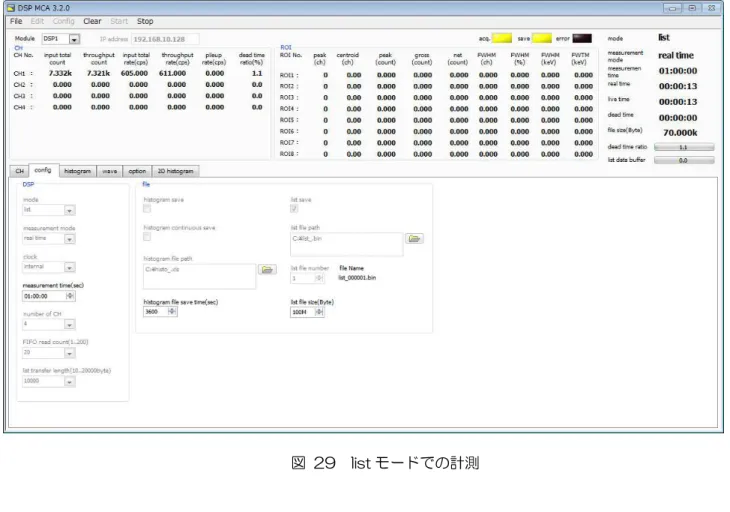Click the file size value 70.000k
This screenshot has width=730, height=512.
click(680, 133)
